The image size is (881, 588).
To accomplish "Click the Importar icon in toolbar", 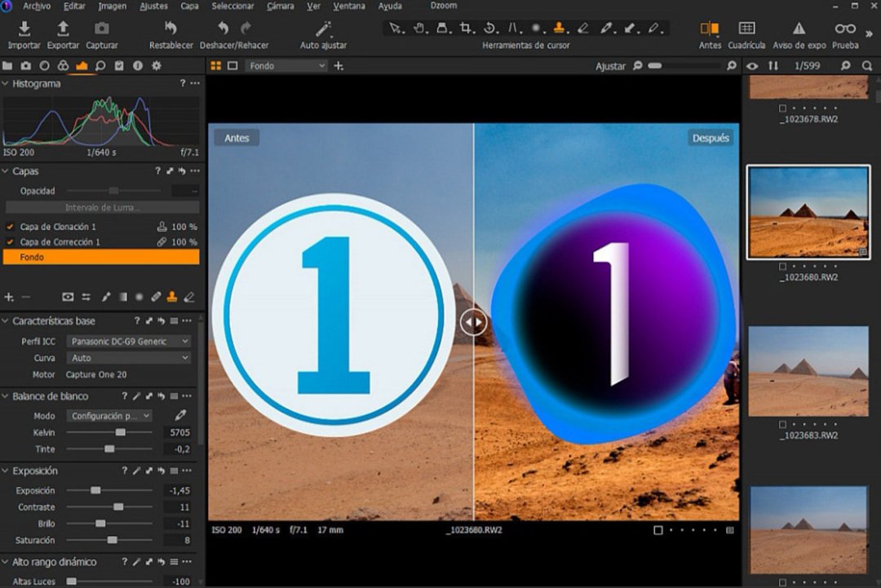I will (x=24, y=29).
